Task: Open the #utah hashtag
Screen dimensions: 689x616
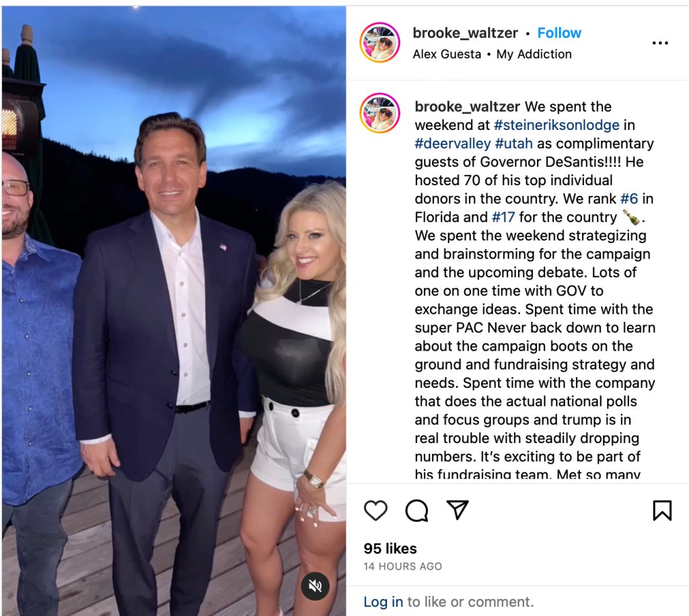Action: pyautogui.click(x=513, y=144)
